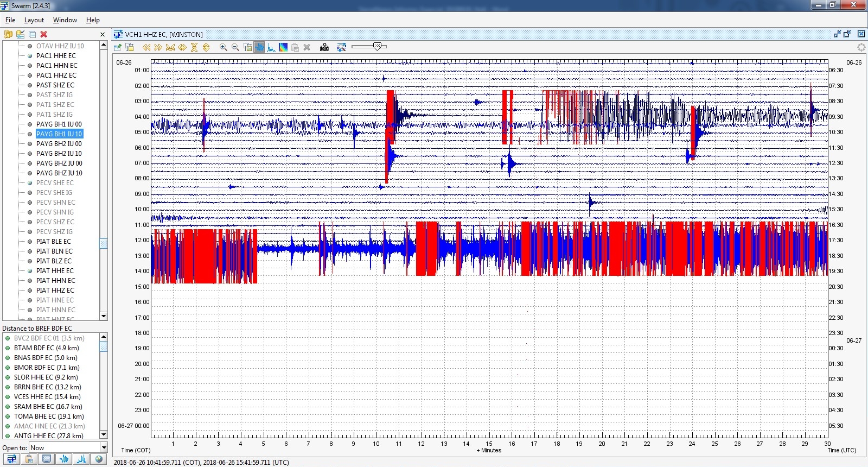Compress the helicorder x-axis
This screenshot has height=467, width=868.
(x=170, y=47)
